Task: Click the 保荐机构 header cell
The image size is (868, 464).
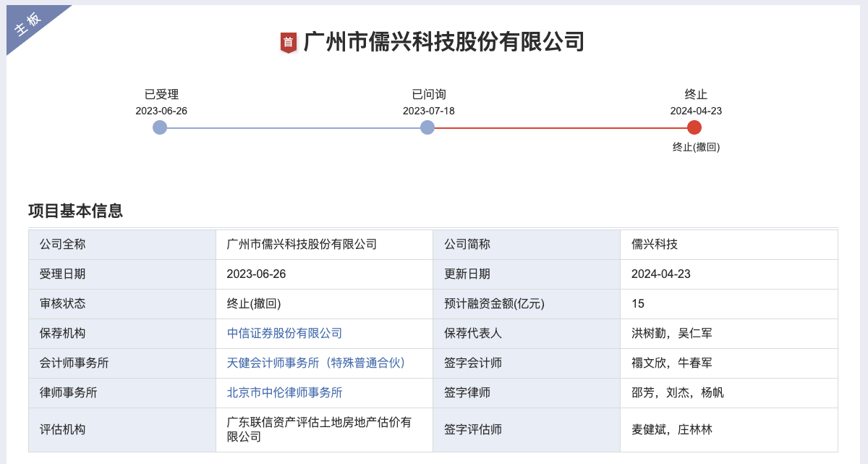Action: click(122, 334)
